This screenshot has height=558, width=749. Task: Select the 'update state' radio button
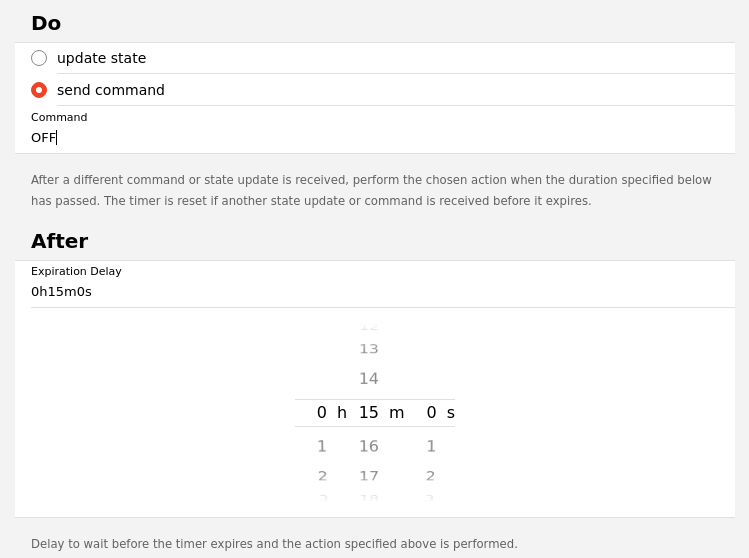pyautogui.click(x=39, y=58)
